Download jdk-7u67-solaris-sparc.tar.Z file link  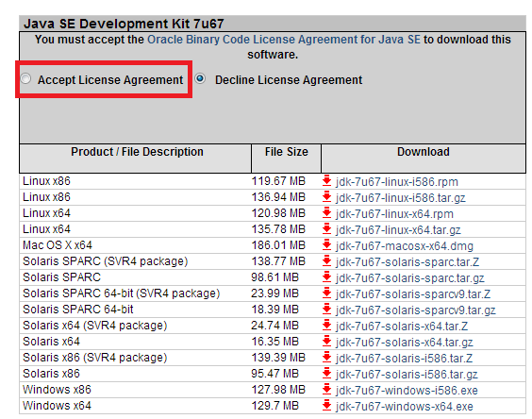point(407,262)
